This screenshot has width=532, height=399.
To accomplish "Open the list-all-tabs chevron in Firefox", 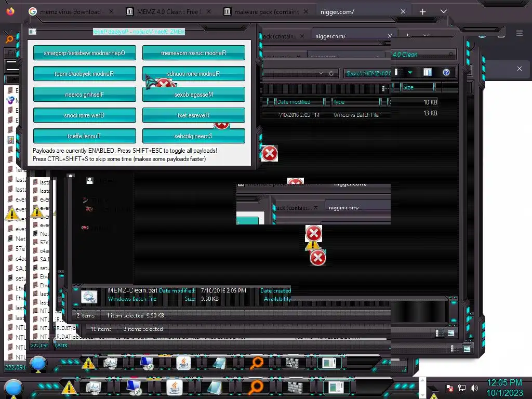I will 443,11.
